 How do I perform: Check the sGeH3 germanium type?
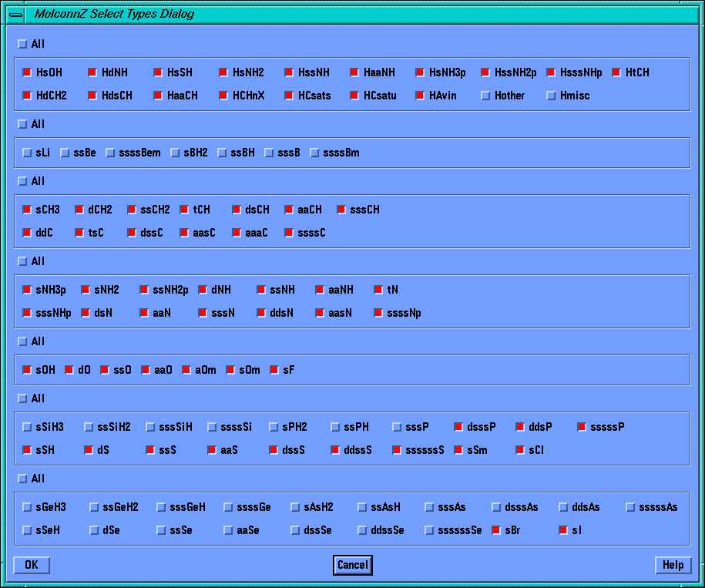coord(28,507)
